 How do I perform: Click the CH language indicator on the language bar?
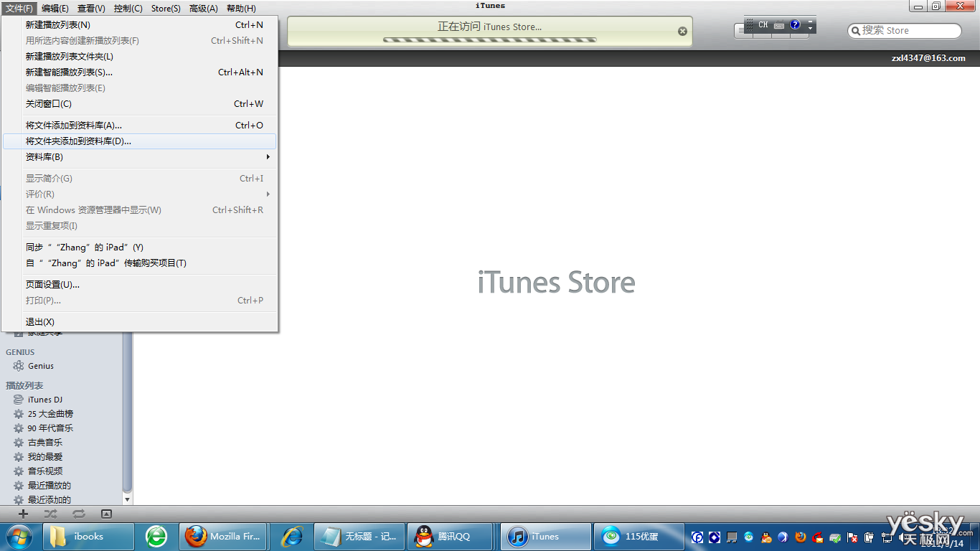(763, 24)
